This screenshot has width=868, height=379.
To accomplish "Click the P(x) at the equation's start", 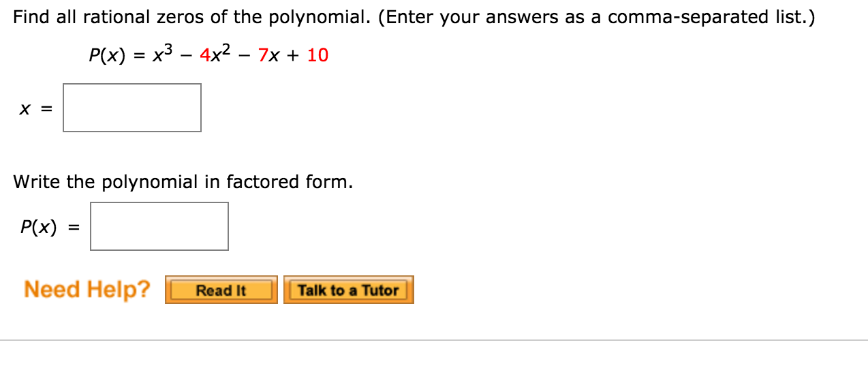I will tap(108, 56).
